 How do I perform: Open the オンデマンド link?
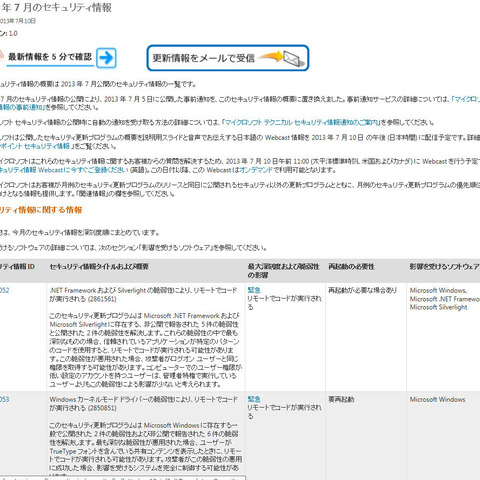pos(256,170)
